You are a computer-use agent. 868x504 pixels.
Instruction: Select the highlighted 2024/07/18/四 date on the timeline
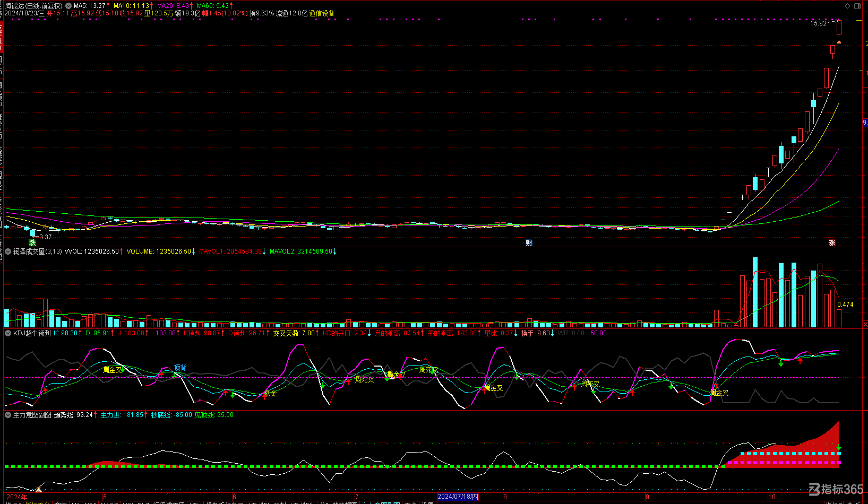pos(458,497)
